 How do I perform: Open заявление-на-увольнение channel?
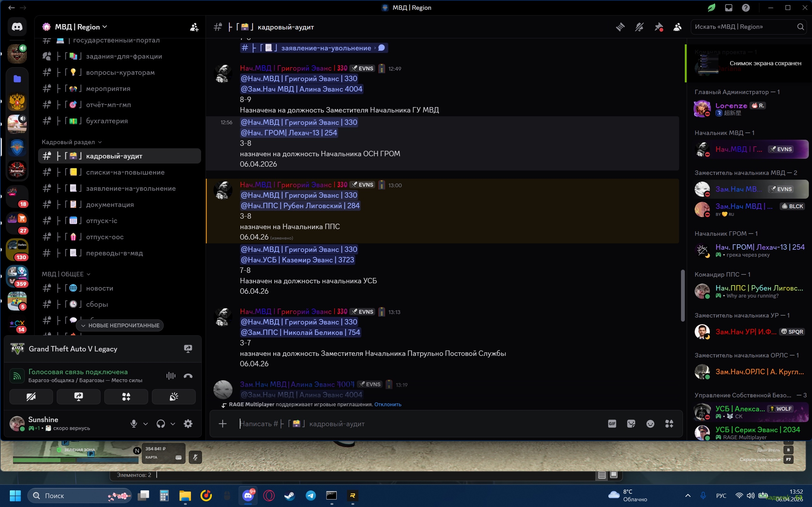[x=131, y=189]
